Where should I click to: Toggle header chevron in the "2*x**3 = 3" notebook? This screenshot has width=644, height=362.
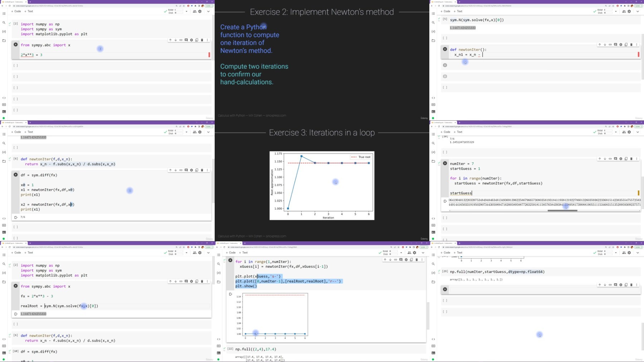coord(208,11)
